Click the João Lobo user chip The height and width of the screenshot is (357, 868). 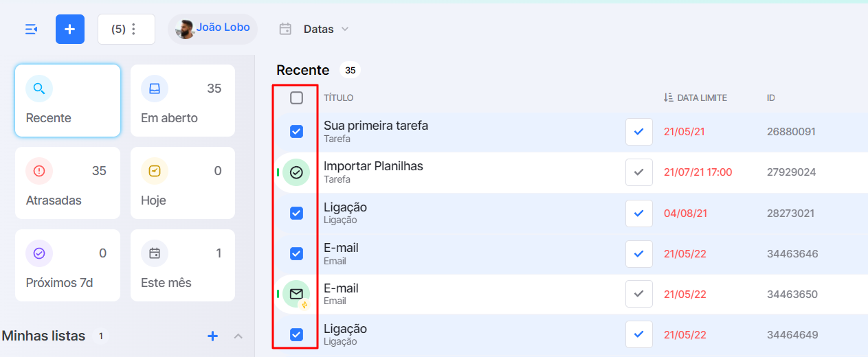212,29
